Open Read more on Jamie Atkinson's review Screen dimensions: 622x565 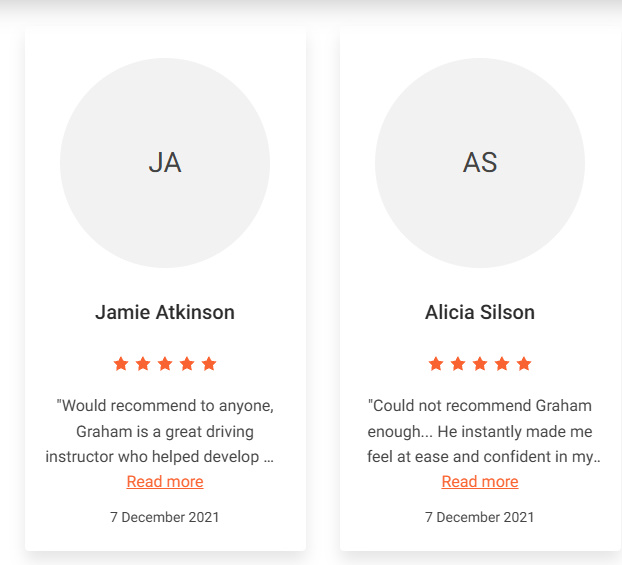[165, 482]
